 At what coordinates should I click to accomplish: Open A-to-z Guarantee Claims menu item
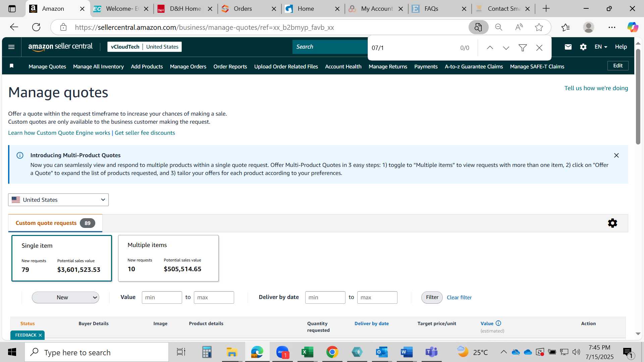pyautogui.click(x=474, y=66)
